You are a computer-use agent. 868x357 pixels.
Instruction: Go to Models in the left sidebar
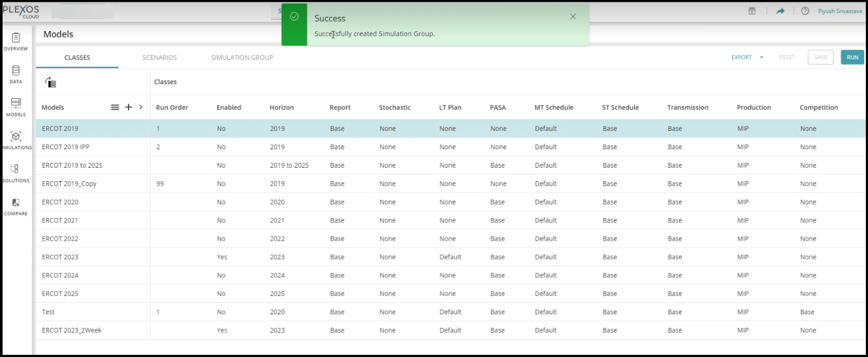point(16,107)
